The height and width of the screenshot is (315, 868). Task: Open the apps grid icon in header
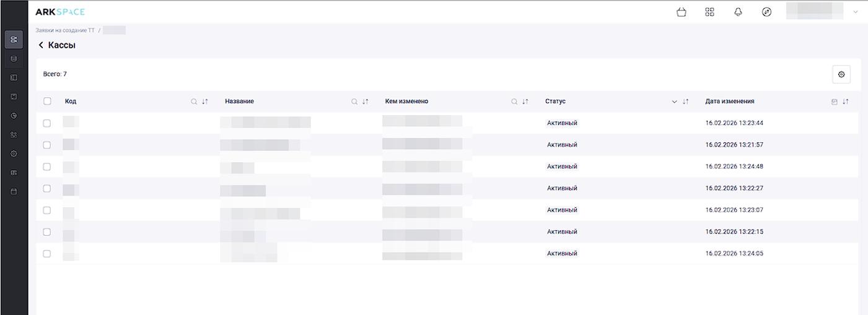pyautogui.click(x=710, y=12)
